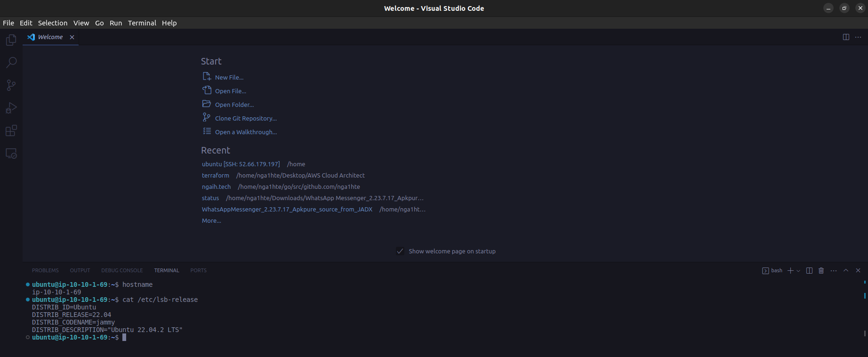Screen dimensions: 868x357
Task: Select the bash terminal indicator
Action: (772, 270)
